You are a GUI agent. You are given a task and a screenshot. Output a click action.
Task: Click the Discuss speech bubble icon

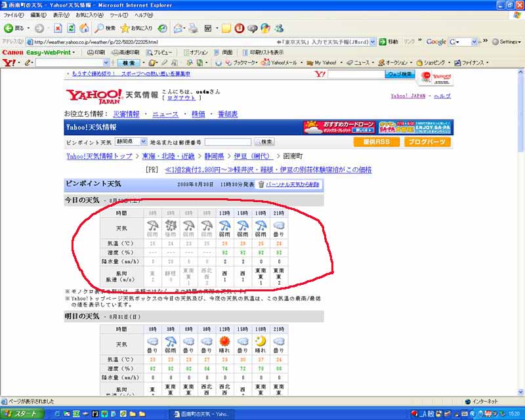(253, 28)
